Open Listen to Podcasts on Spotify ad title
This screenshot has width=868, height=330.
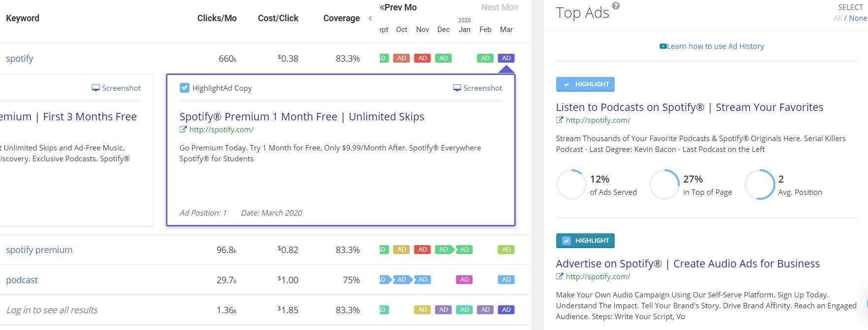point(689,107)
